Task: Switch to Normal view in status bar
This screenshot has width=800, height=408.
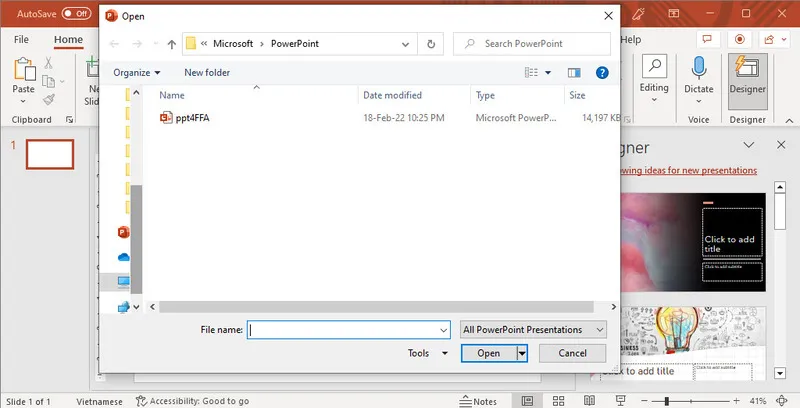Action: click(528, 401)
